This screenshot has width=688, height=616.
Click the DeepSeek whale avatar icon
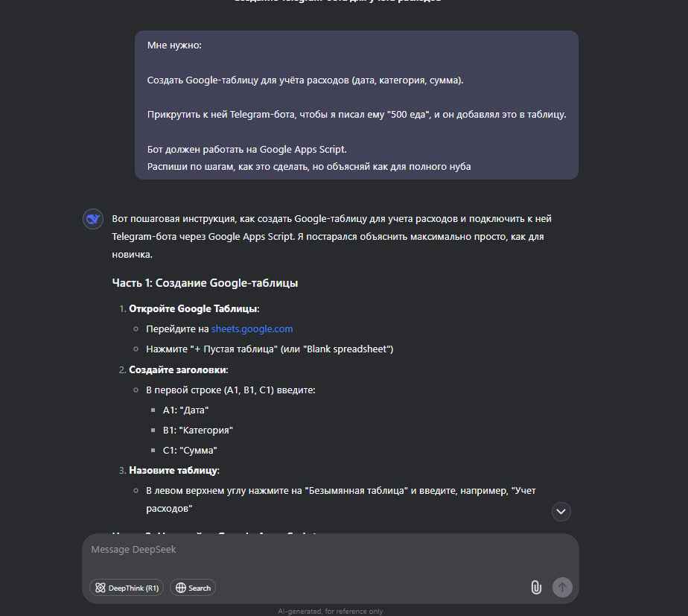click(93, 219)
